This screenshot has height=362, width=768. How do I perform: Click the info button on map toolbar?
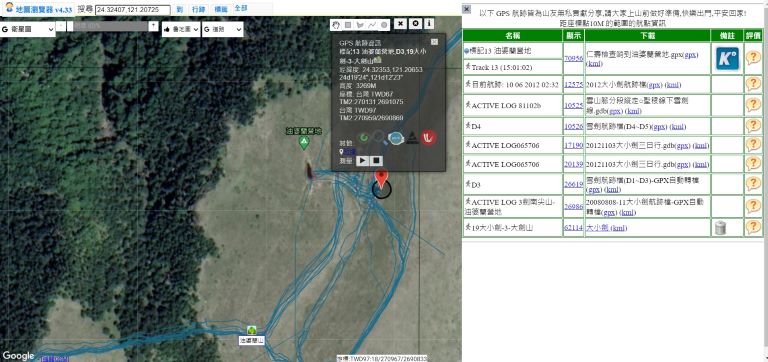(429, 24)
